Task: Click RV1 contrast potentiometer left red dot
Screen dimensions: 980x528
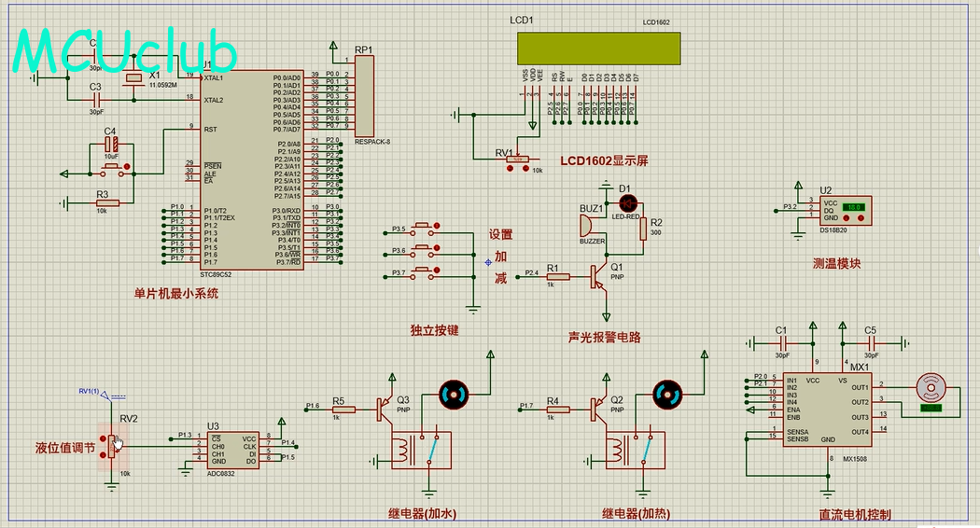Action: 508,170
